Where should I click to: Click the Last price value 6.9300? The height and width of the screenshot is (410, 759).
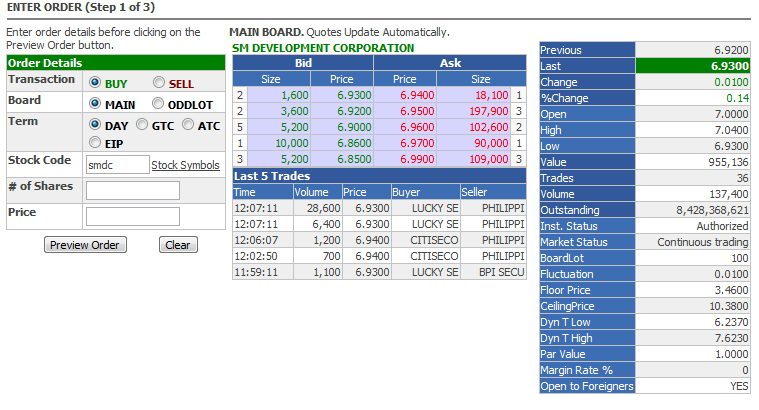click(729, 66)
